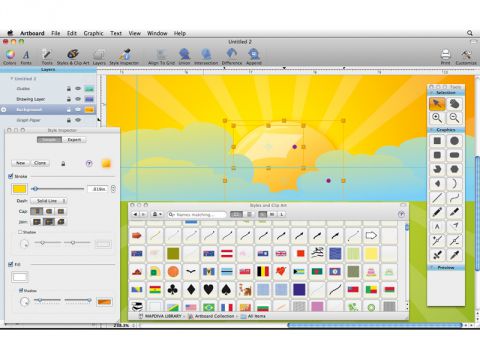Apply the Difference path operation

pos(232,57)
